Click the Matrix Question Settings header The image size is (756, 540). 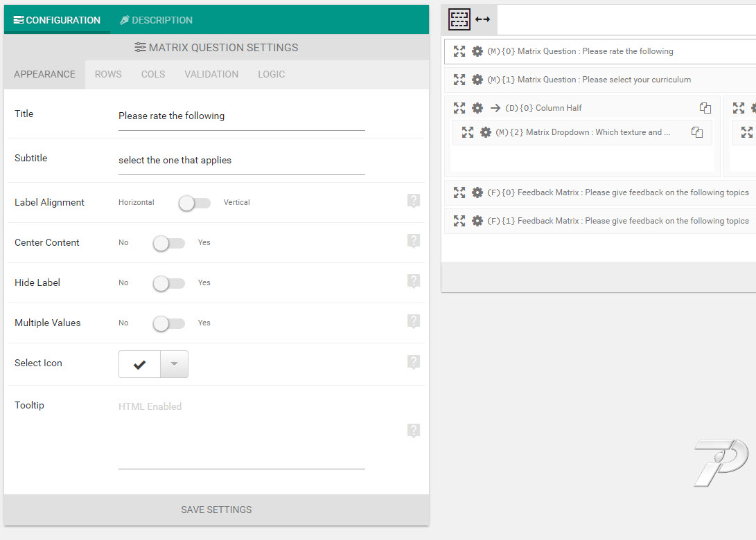pyautogui.click(x=216, y=48)
